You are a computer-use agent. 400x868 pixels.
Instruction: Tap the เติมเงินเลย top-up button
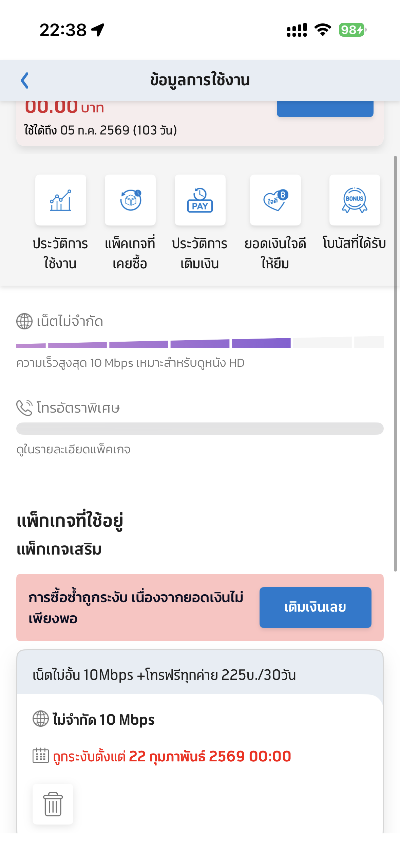pyautogui.click(x=315, y=607)
